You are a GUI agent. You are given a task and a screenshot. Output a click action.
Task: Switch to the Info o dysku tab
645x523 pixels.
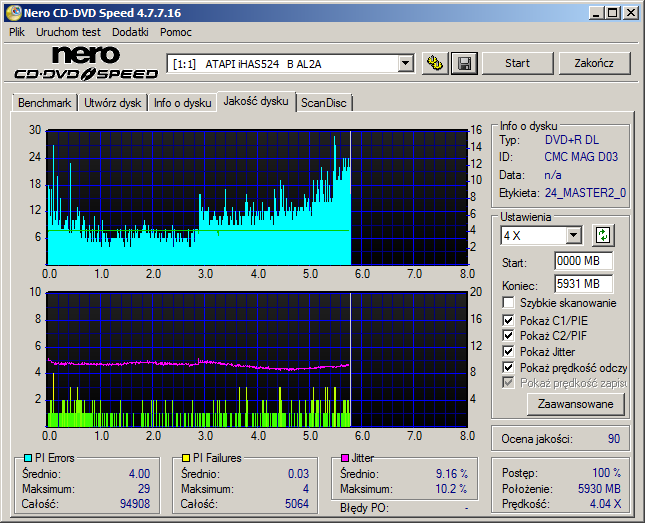(x=183, y=103)
